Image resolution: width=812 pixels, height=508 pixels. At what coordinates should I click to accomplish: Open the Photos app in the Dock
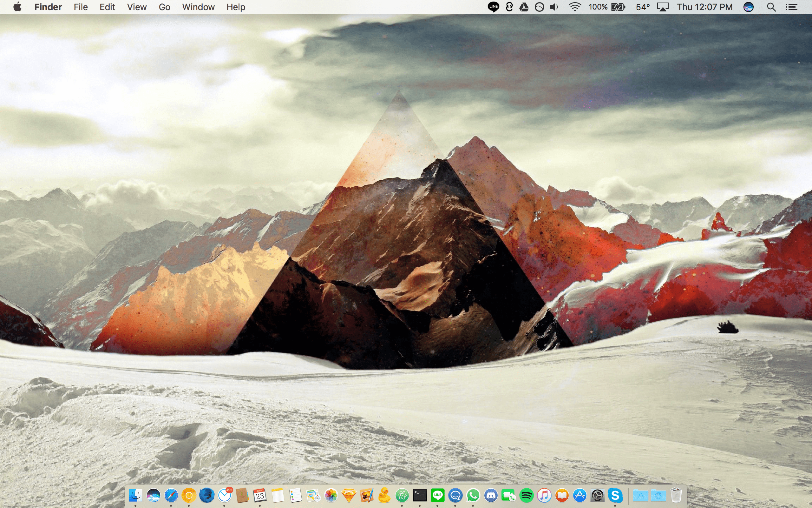pyautogui.click(x=331, y=495)
